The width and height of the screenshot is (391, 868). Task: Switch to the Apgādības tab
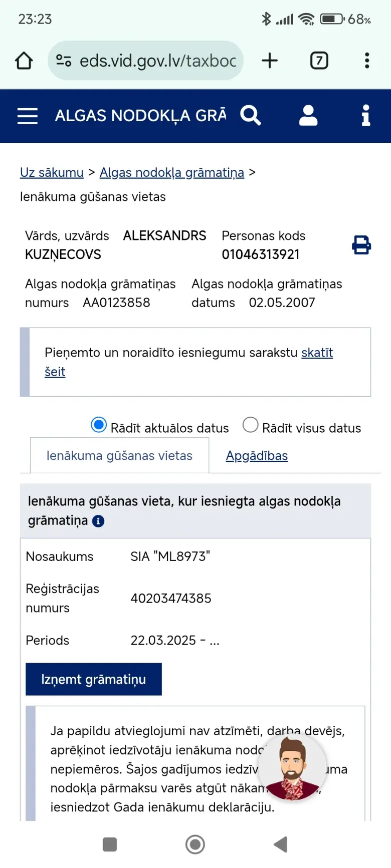click(x=257, y=456)
